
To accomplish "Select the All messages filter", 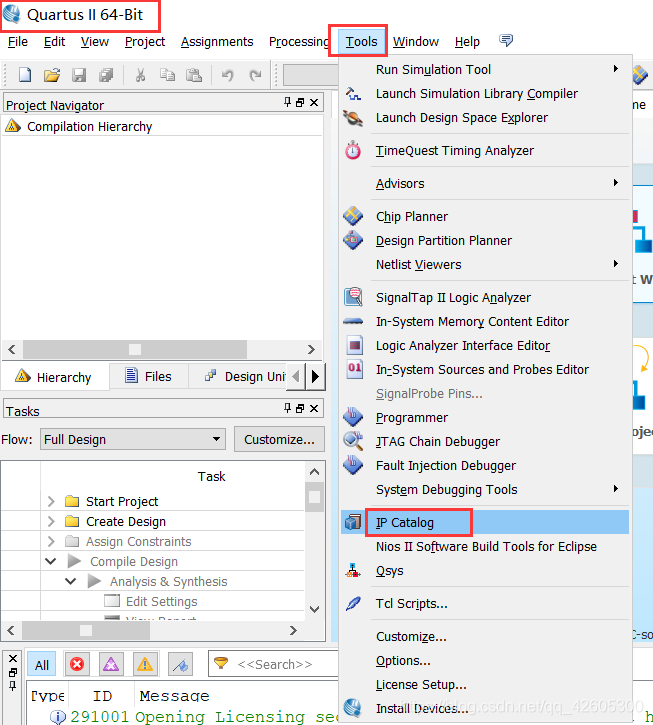I will pos(42,664).
